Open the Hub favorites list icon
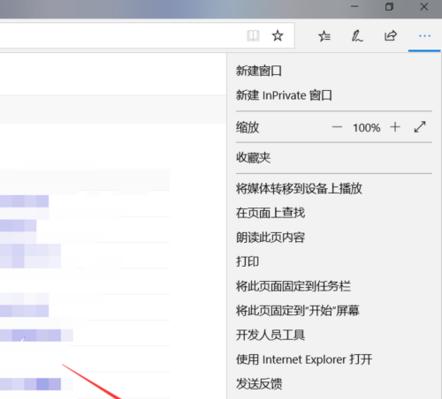Screen dimensions: 442x399 pyautogui.click(x=324, y=36)
